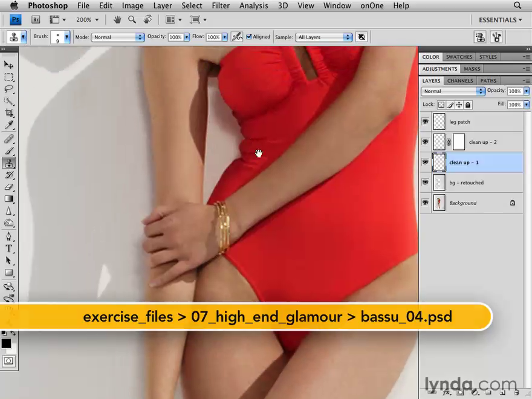Open the onOne menu

(372, 6)
